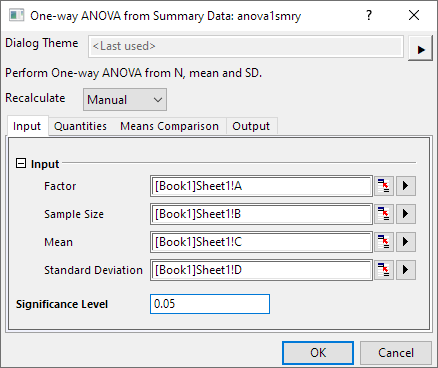Image resolution: width=438 pixels, height=368 pixels.
Task: Click the help question mark button
Action: click(x=369, y=15)
